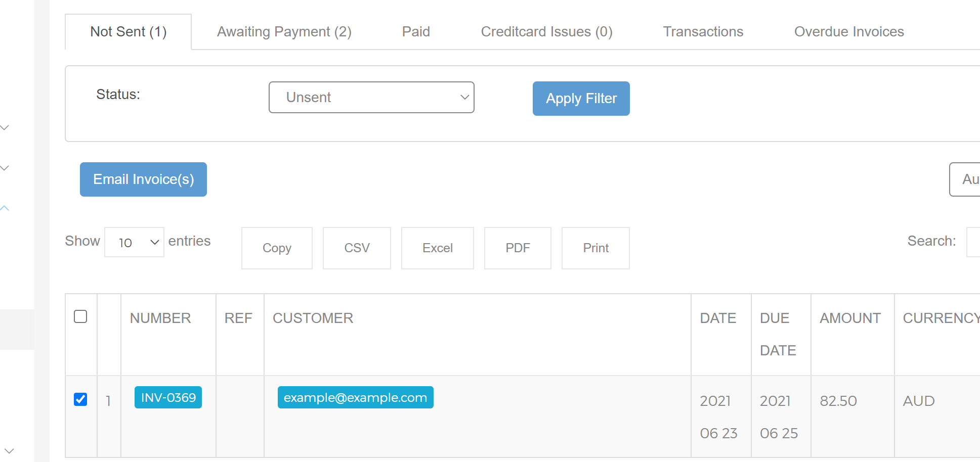Export the table as CSV

(357, 248)
